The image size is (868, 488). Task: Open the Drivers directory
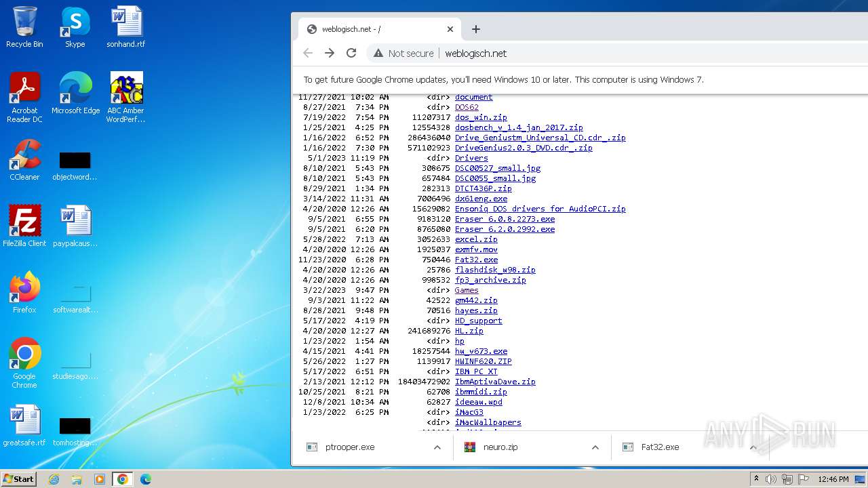[x=471, y=158]
